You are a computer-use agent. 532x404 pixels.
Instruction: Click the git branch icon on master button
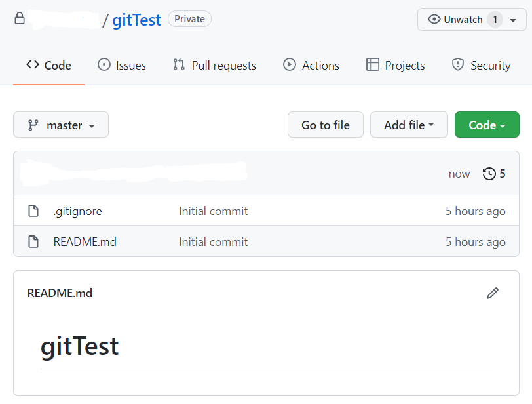click(x=33, y=125)
